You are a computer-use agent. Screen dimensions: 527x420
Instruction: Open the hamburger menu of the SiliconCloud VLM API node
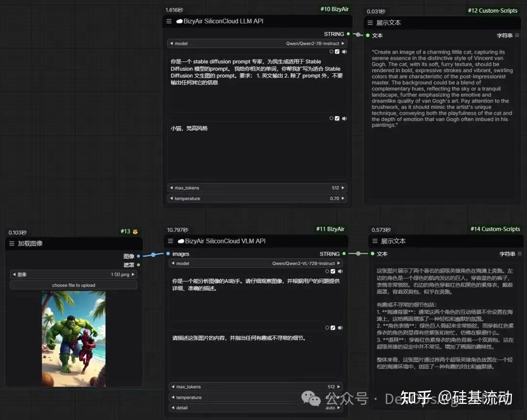(x=170, y=241)
